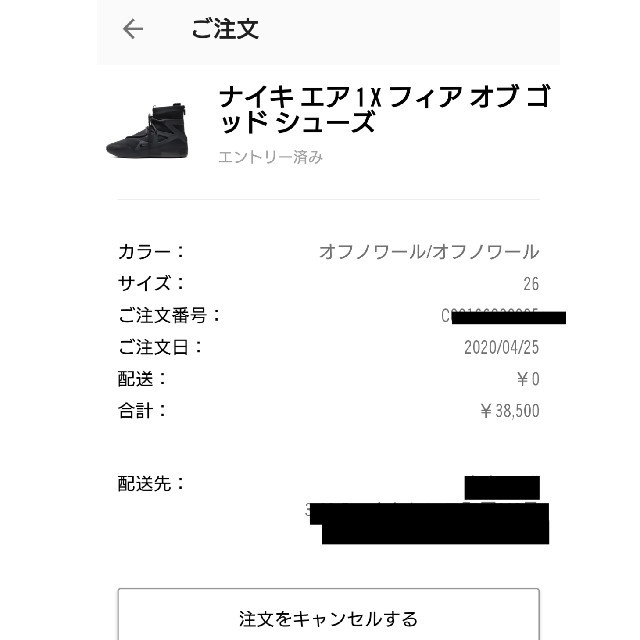The height and width of the screenshot is (640, 640).
Task: Open the ナイキ エア 1X フィア オブ ゴッド title
Action: coord(384,109)
